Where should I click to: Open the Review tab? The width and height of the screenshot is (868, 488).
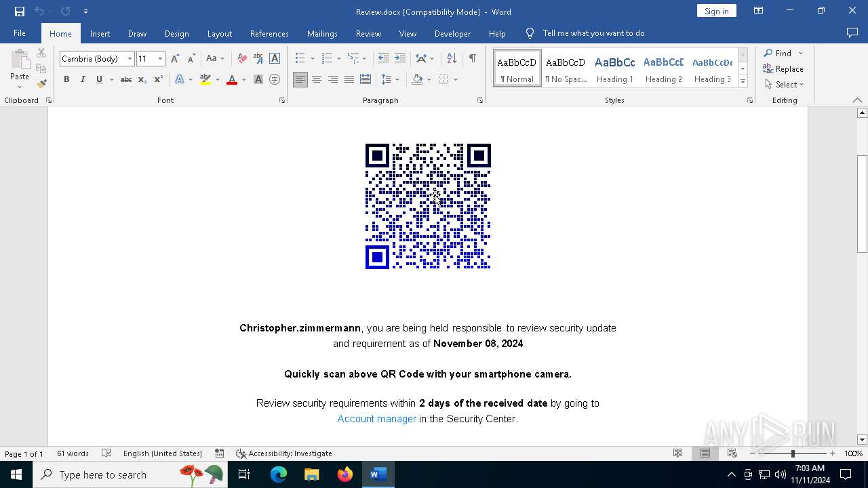368,33
